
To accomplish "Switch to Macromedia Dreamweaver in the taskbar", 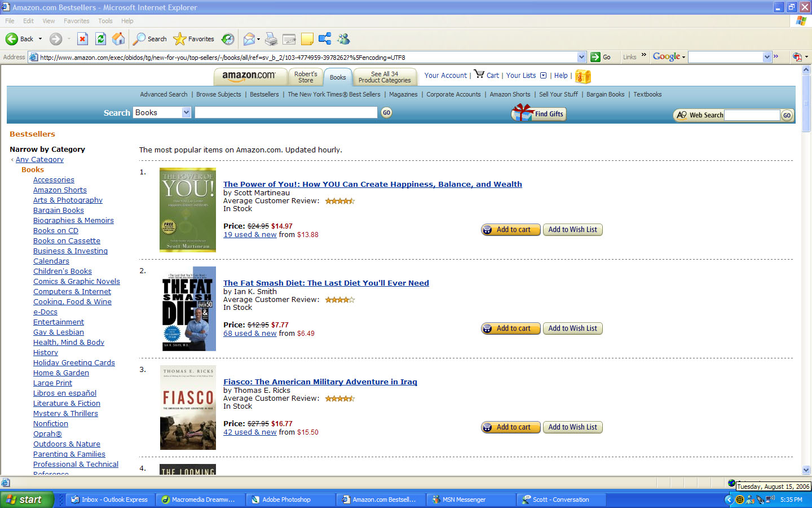I will (x=200, y=500).
